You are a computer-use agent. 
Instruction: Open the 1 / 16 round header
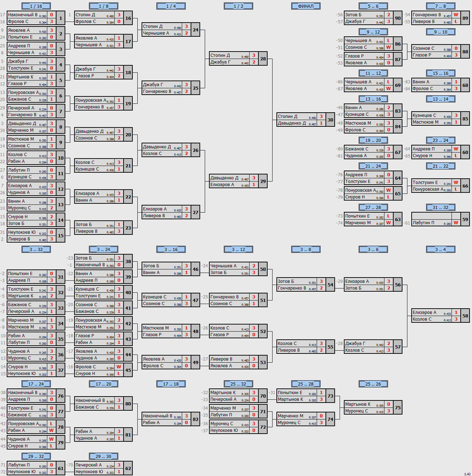(36, 6)
